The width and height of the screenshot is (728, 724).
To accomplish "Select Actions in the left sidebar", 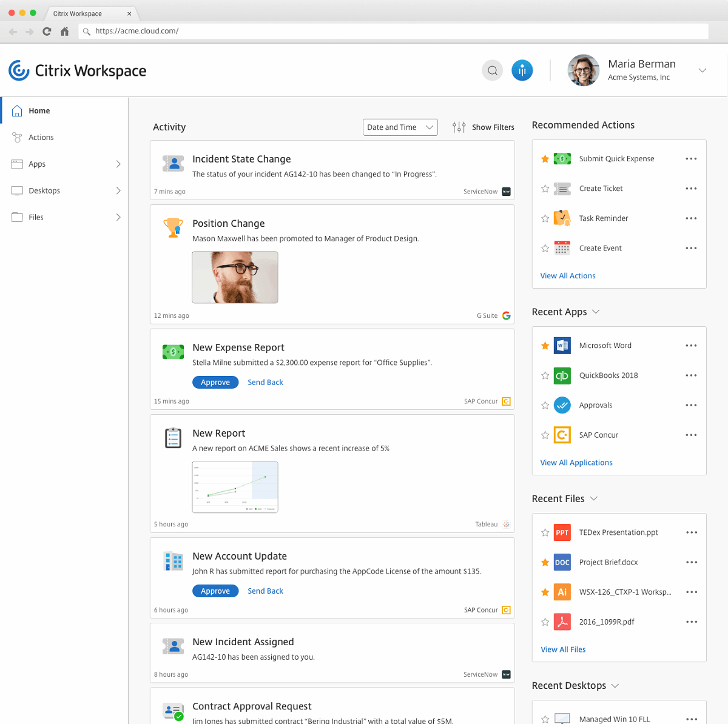I will tap(41, 137).
